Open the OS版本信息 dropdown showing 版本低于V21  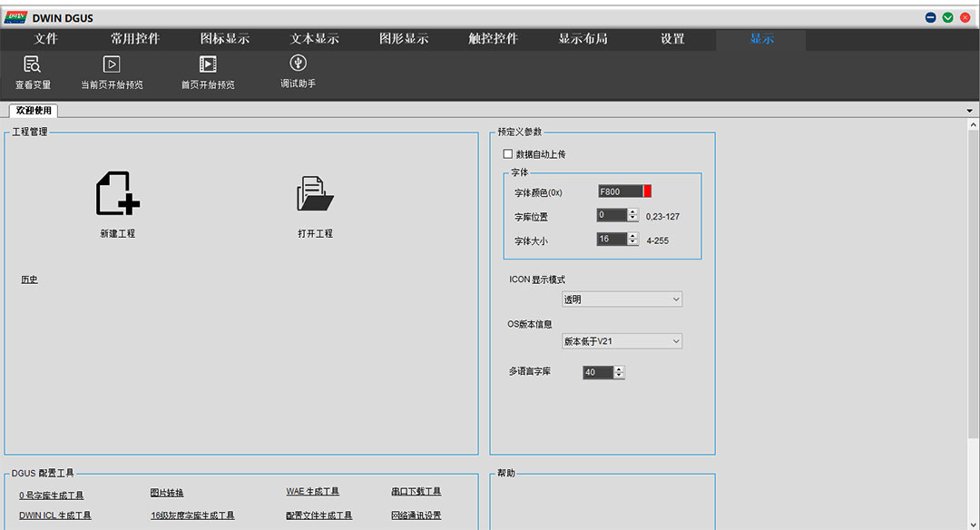coord(622,341)
